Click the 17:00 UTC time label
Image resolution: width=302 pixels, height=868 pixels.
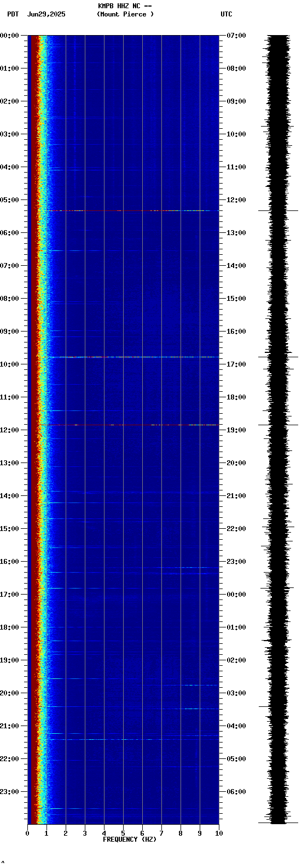pyautogui.click(x=236, y=364)
